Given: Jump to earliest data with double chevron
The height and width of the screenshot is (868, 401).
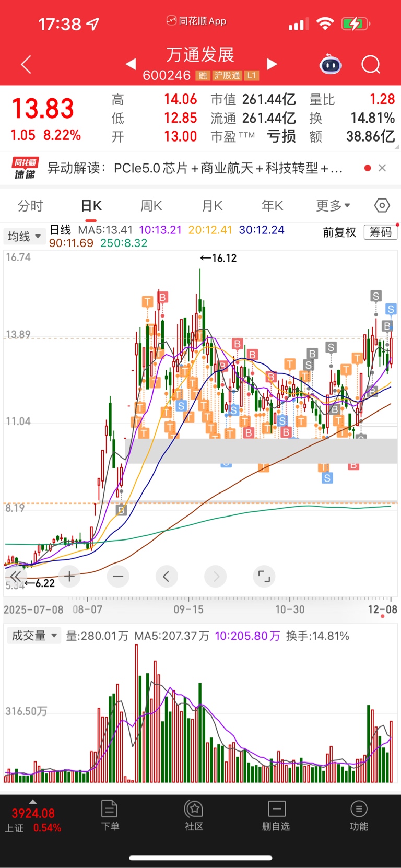Looking at the screenshot, I should tap(16, 577).
